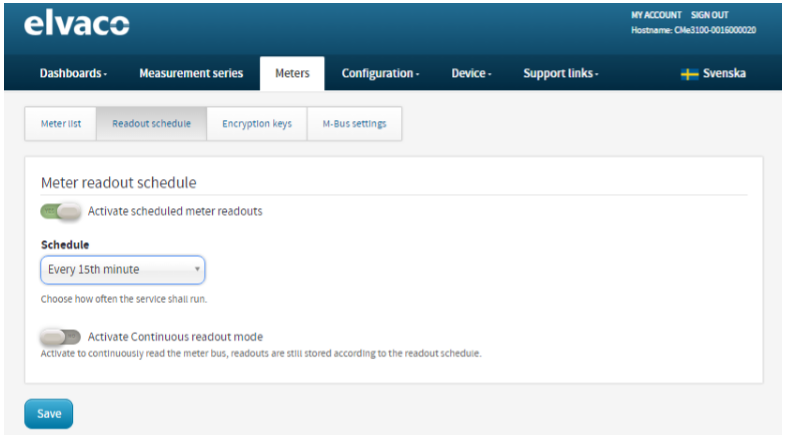
Task: Click the Save button
Action: pyautogui.click(x=49, y=413)
